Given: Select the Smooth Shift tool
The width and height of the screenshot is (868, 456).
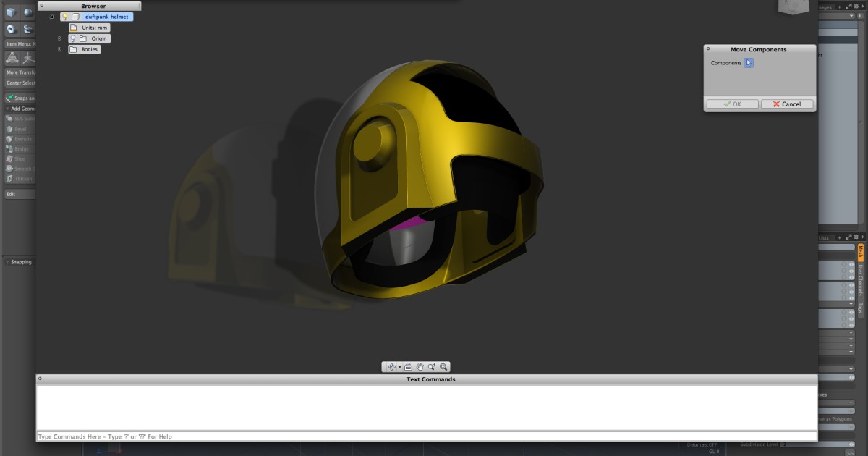Looking at the screenshot, I should [x=18, y=168].
